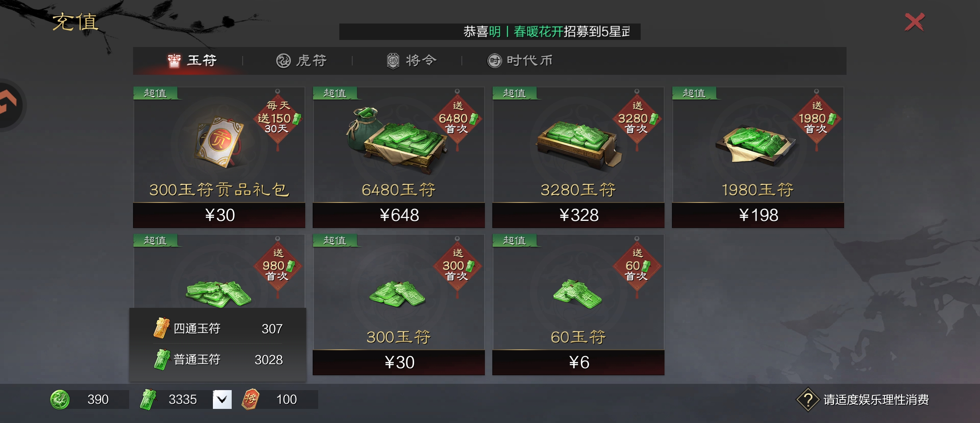Purchase 1980玉符 via the ¥198 button
Image resolution: width=980 pixels, height=423 pixels.
[758, 215]
